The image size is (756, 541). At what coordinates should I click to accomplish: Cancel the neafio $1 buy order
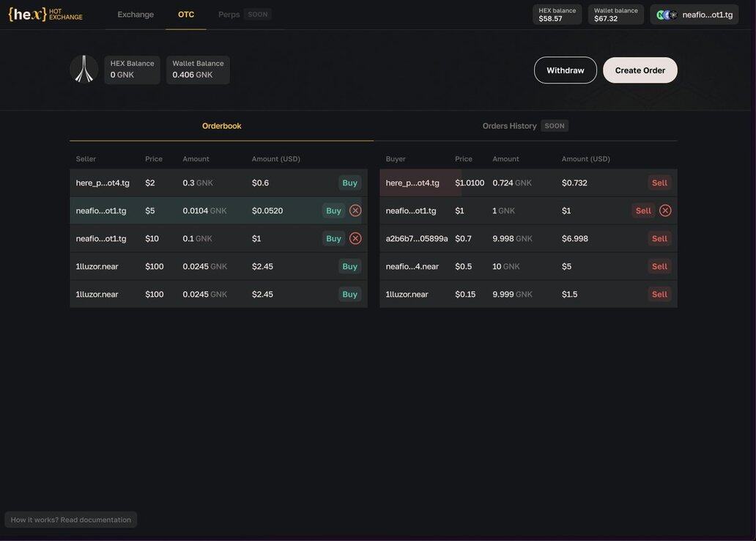[x=665, y=210]
